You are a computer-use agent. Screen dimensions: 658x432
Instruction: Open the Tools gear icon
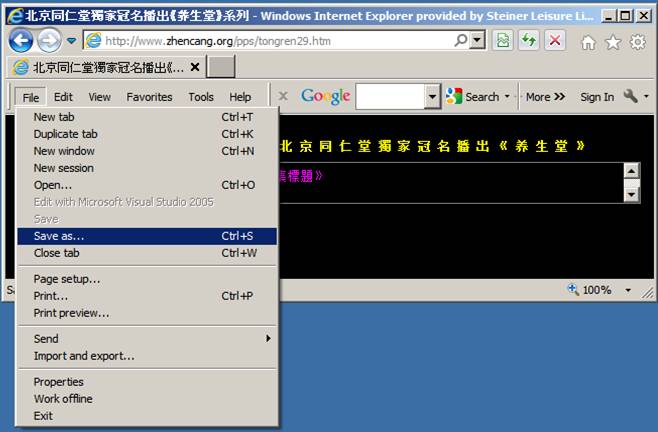coord(637,42)
